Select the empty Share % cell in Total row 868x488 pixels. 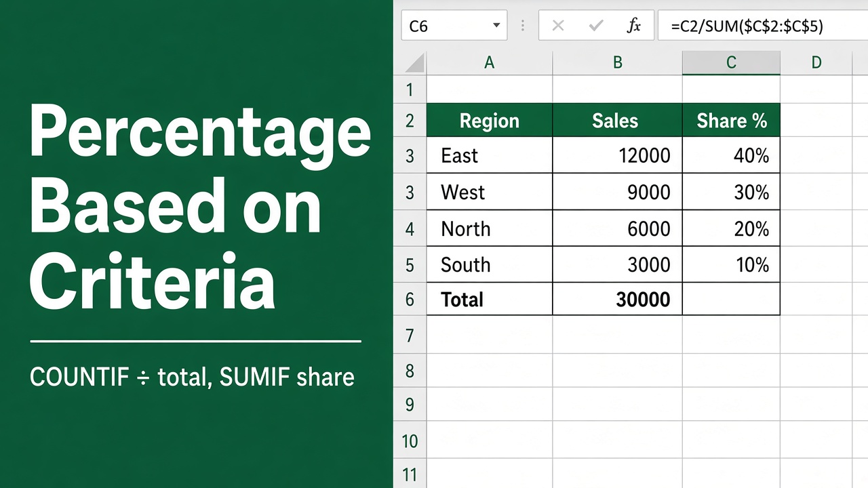731,299
